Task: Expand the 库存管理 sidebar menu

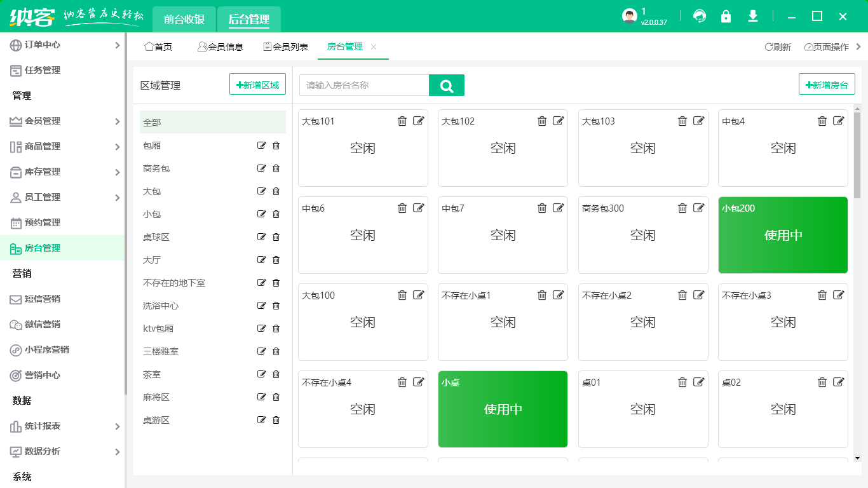Action: pyautogui.click(x=117, y=172)
